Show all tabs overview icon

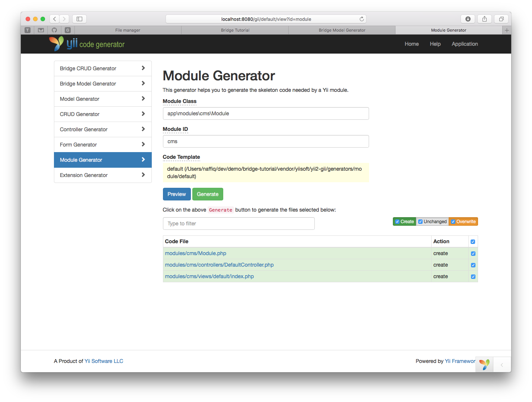coord(501,19)
